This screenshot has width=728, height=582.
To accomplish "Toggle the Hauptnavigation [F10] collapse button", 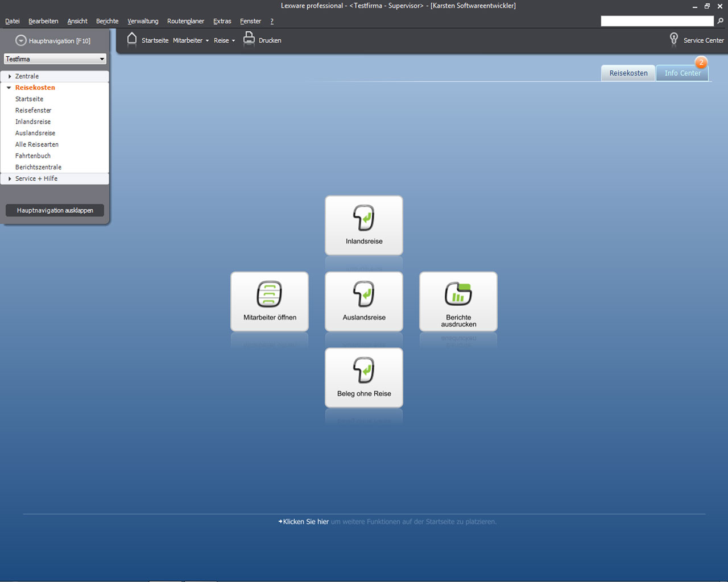I will 21,41.
